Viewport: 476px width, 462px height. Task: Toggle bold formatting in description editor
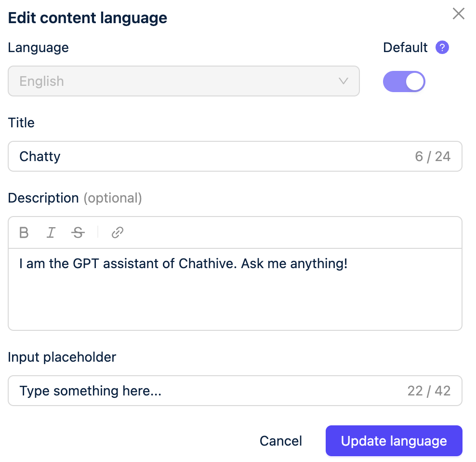pos(24,233)
